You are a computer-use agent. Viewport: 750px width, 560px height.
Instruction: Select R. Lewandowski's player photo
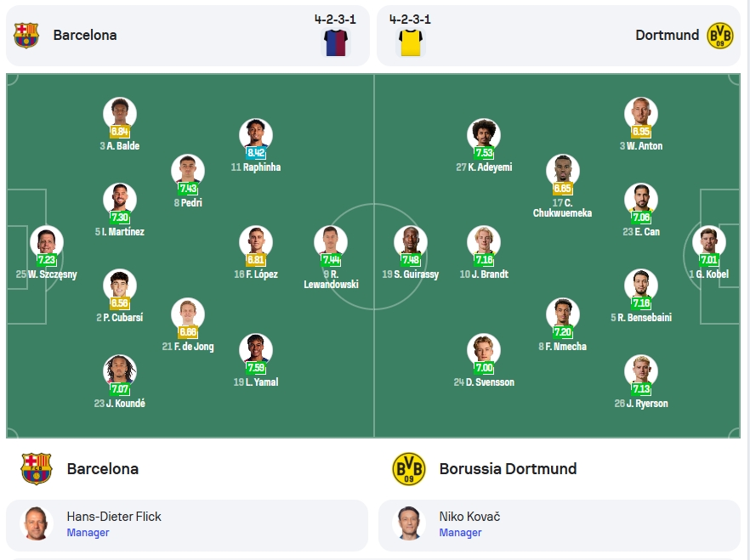(x=331, y=242)
